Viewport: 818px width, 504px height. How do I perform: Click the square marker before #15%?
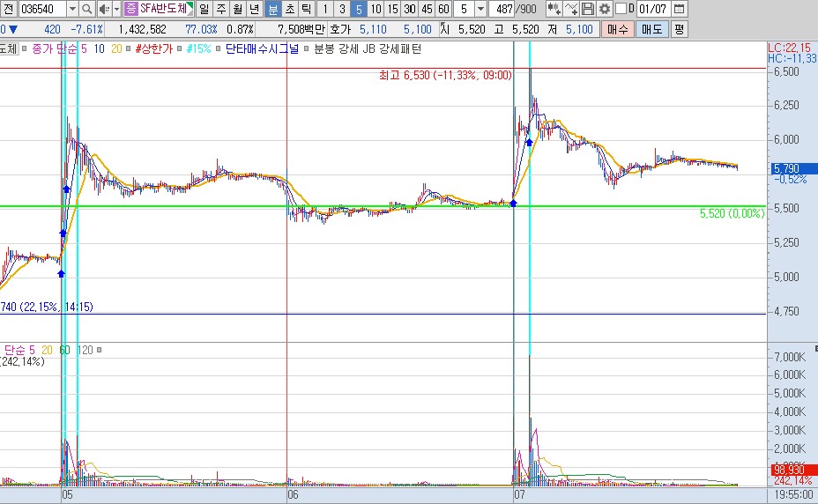(x=179, y=49)
